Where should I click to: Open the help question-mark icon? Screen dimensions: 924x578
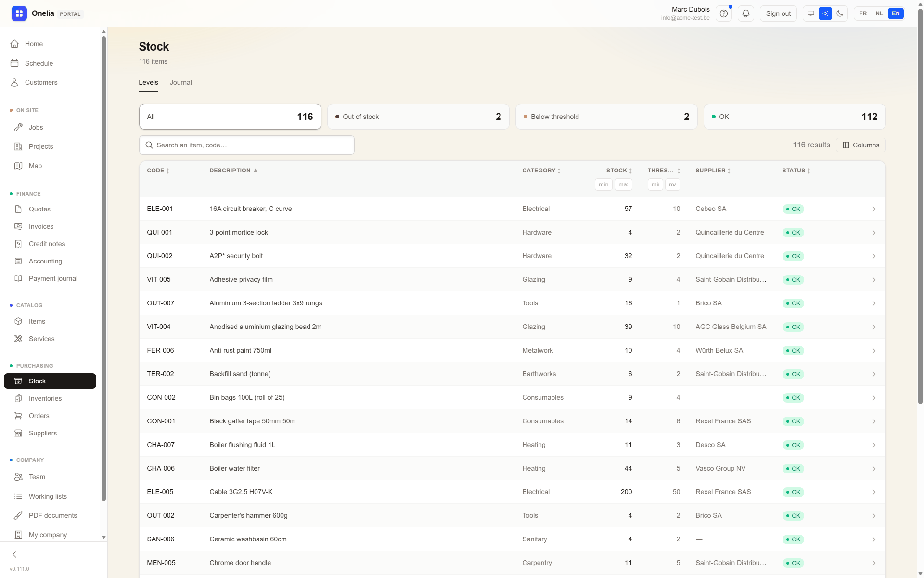coord(724,13)
